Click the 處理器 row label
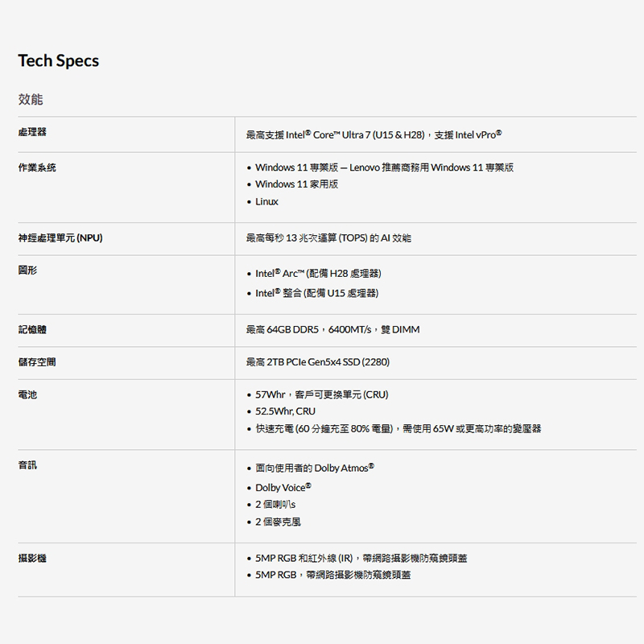644x644 pixels. click(32, 133)
